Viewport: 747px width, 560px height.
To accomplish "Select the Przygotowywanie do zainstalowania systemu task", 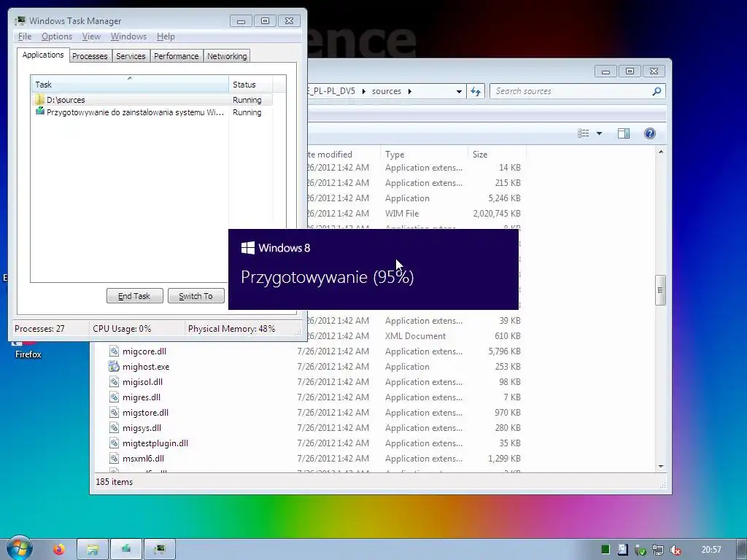I will 152,112.
